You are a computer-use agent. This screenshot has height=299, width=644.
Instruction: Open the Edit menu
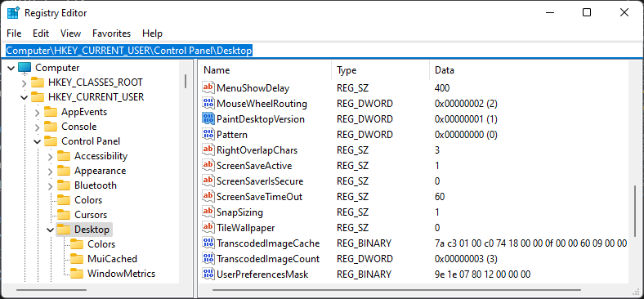41,33
